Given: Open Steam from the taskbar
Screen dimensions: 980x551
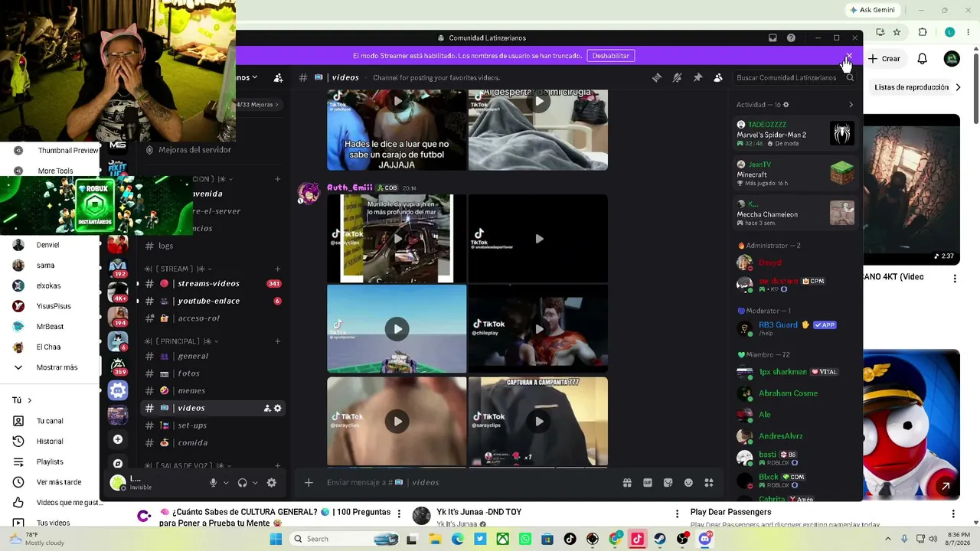Looking at the screenshot, I should pyautogui.click(x=660, y=540).
